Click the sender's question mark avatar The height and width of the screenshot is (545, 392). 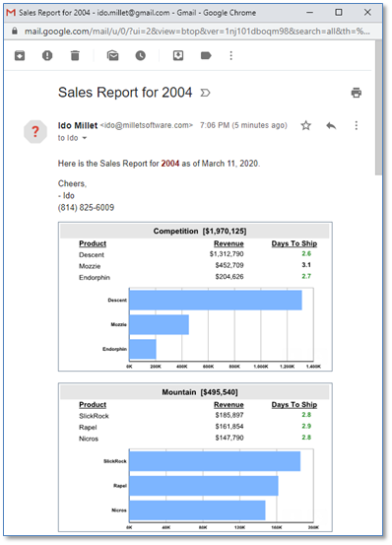(35, 132)
